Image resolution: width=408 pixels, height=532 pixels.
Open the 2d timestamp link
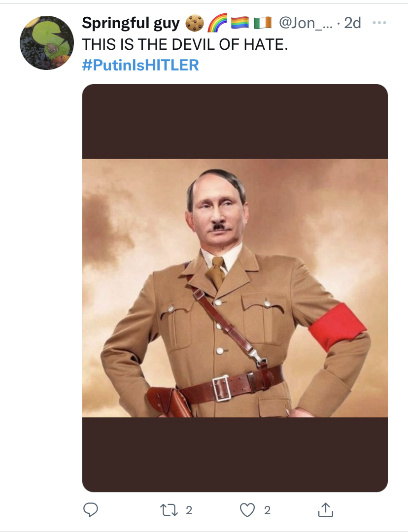coord(352,23)
